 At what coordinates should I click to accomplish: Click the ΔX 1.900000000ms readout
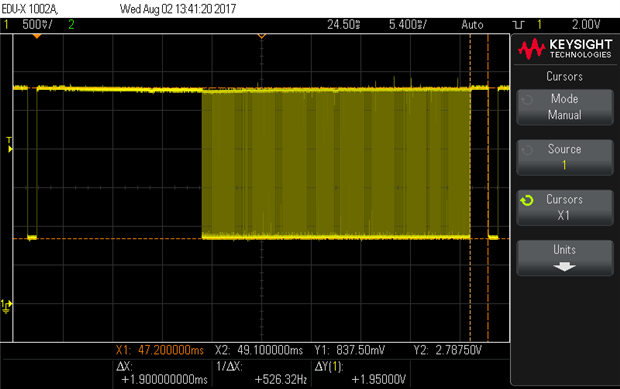click(162, 373)
